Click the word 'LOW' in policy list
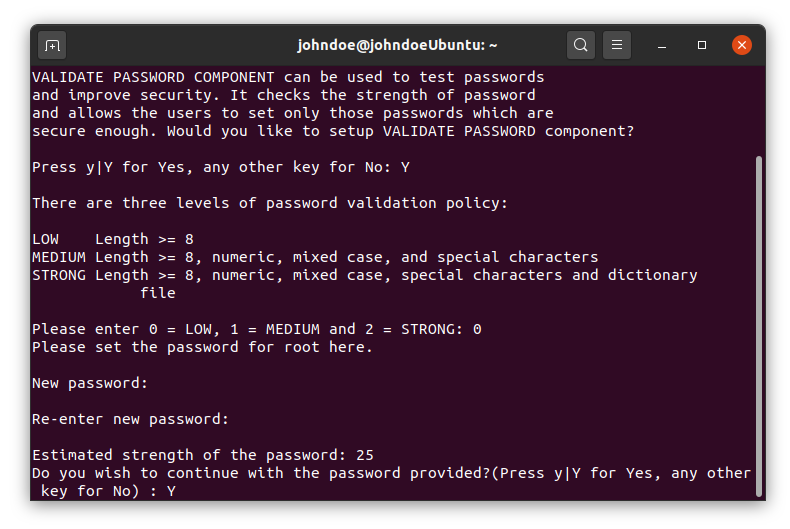This screenshot has height=529, width=790. 45,239
